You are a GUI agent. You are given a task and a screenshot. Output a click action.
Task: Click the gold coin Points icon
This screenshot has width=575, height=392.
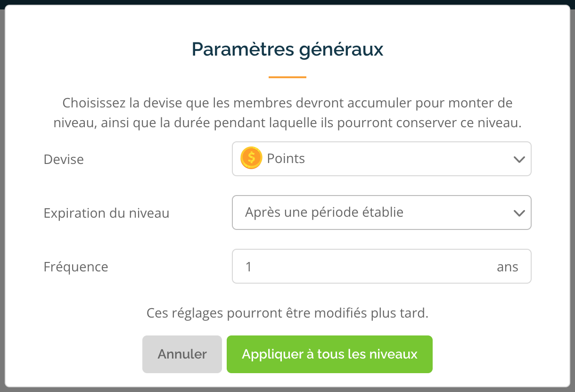click(251, 158)
